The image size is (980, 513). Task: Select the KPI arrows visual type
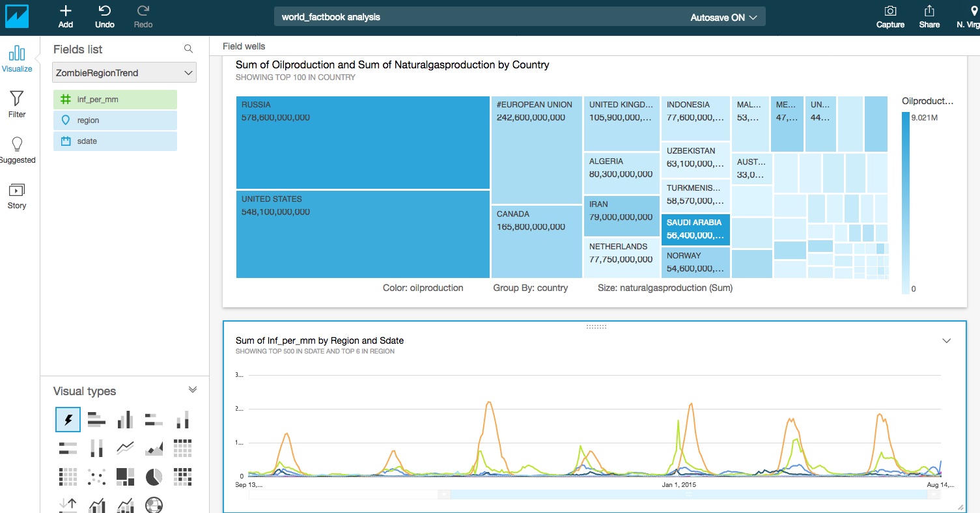tap(68, 505)
